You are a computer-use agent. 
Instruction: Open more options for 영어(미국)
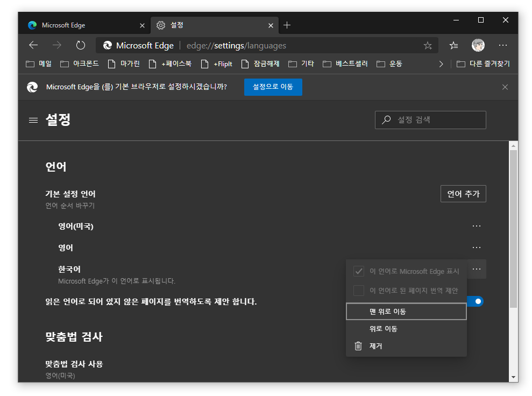(x=477, y=226)
